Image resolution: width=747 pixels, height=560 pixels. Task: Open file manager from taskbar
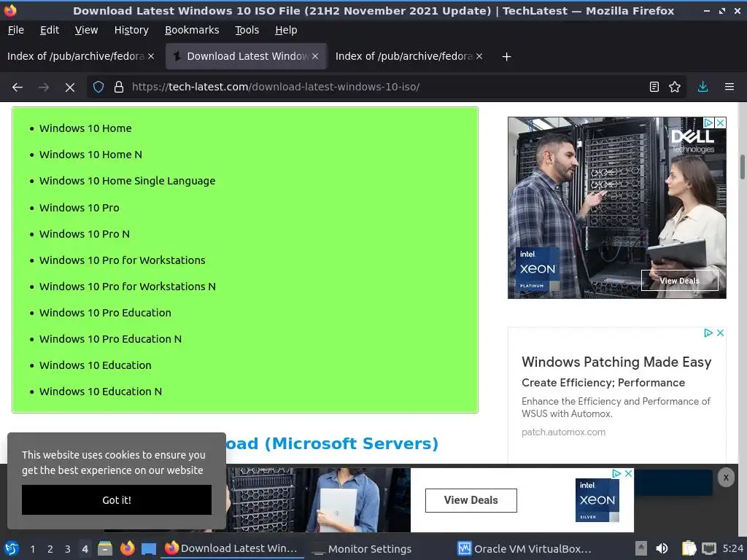coord(105,548)
